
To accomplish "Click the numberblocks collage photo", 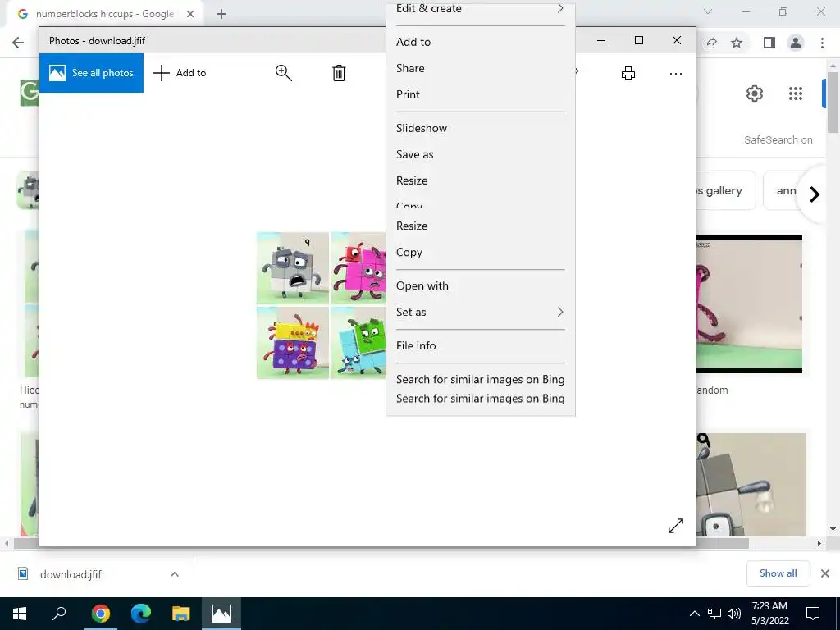I will pos(321,305).
